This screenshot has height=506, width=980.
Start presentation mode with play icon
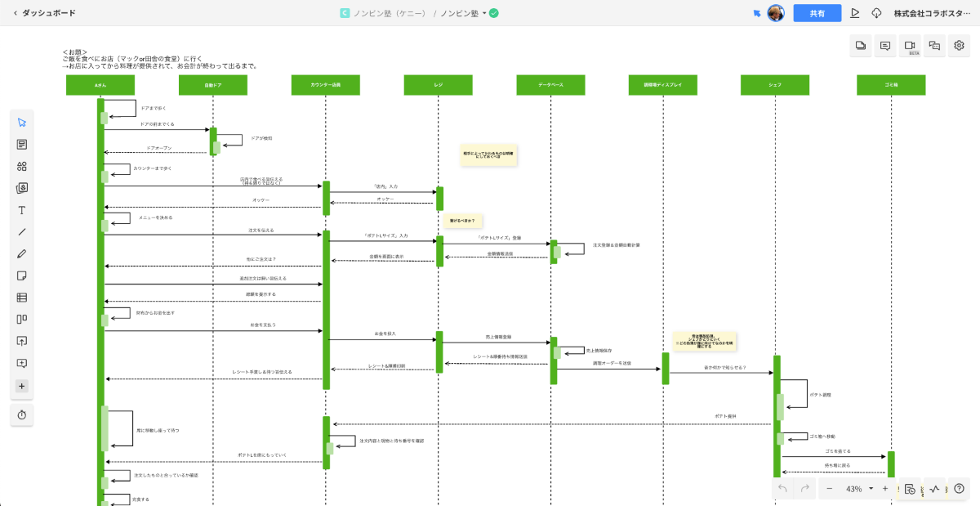click(855, 13)
